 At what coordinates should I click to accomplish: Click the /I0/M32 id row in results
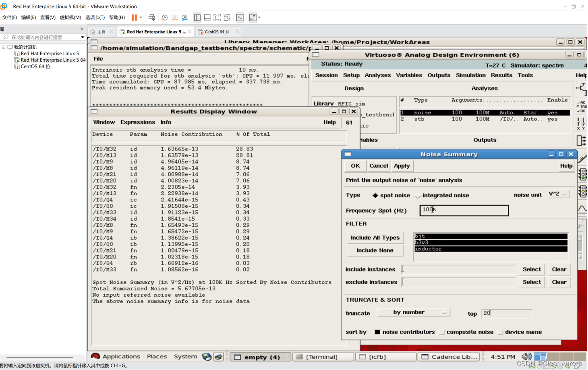(x=173, y=149)
